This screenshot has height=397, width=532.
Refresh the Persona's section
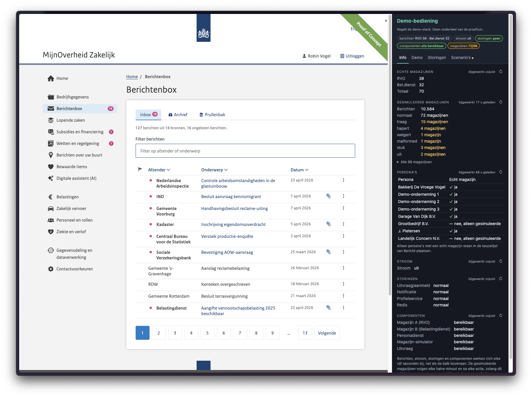pyautogui.click(x=501, y=172)
